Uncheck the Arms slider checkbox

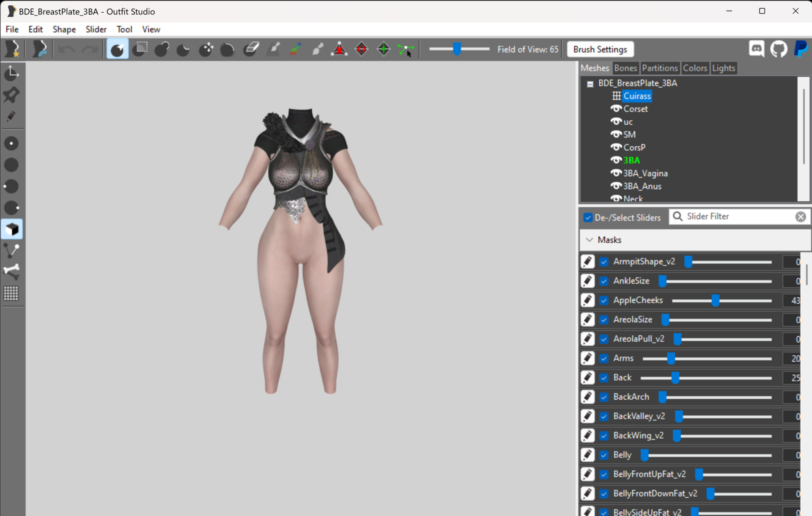tap(604, 358)
